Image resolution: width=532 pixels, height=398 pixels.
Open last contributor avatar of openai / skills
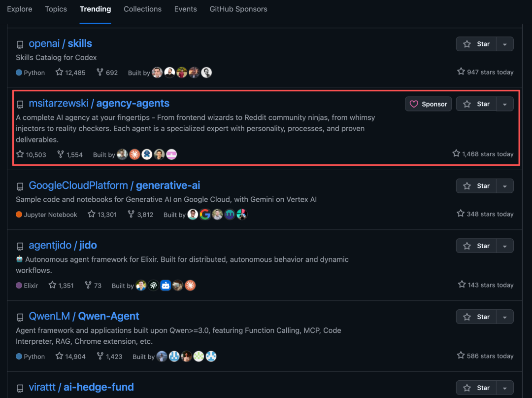tap(206, 72)
